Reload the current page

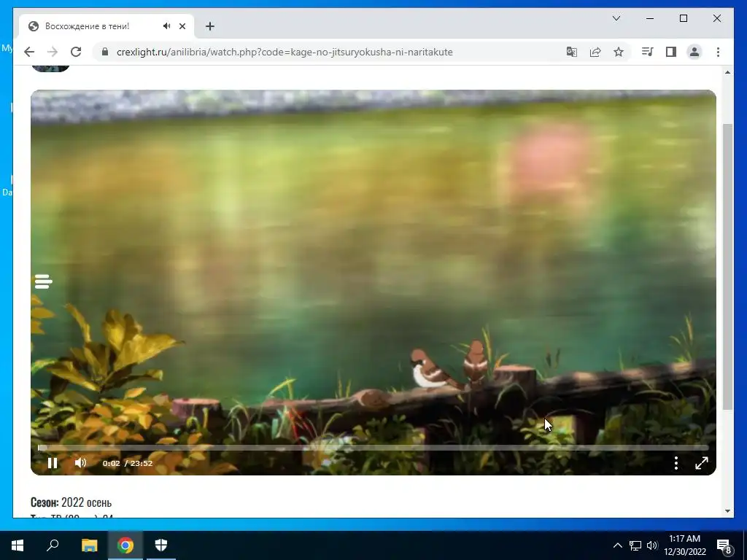76,52
